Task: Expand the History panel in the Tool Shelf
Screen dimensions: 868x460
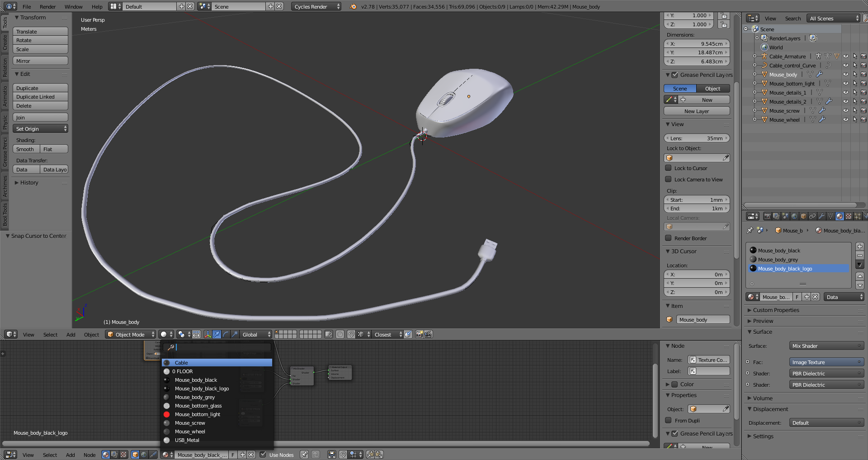Action: point(28,183)
